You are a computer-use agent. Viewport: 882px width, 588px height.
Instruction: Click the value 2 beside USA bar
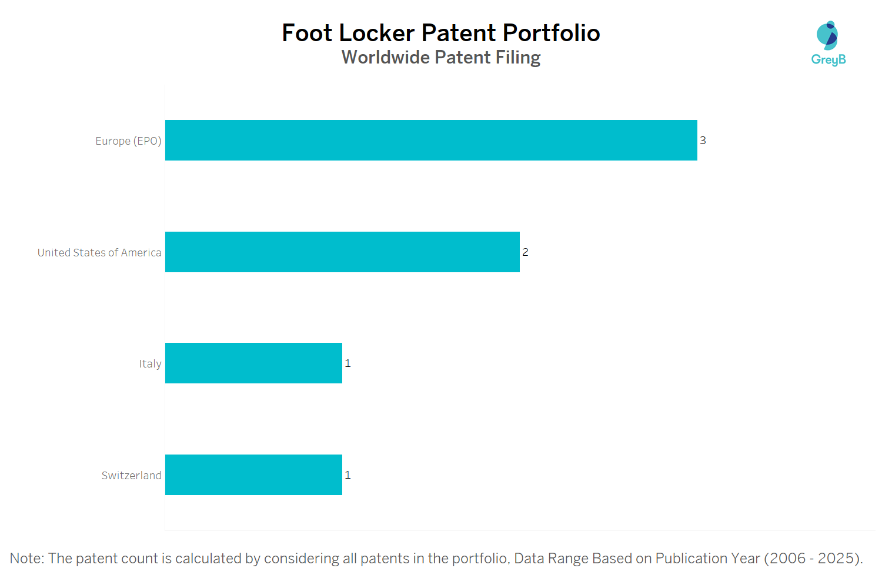[x=525, y=252]
